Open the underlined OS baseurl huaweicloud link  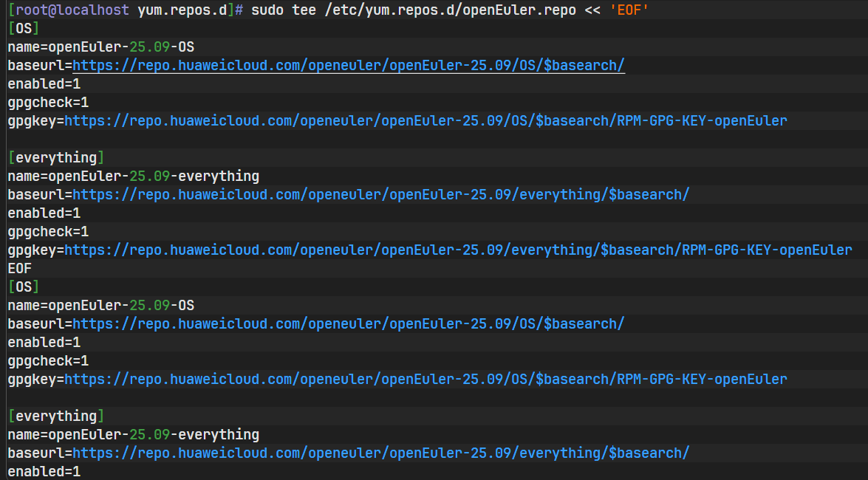click(x=348, y=65)
